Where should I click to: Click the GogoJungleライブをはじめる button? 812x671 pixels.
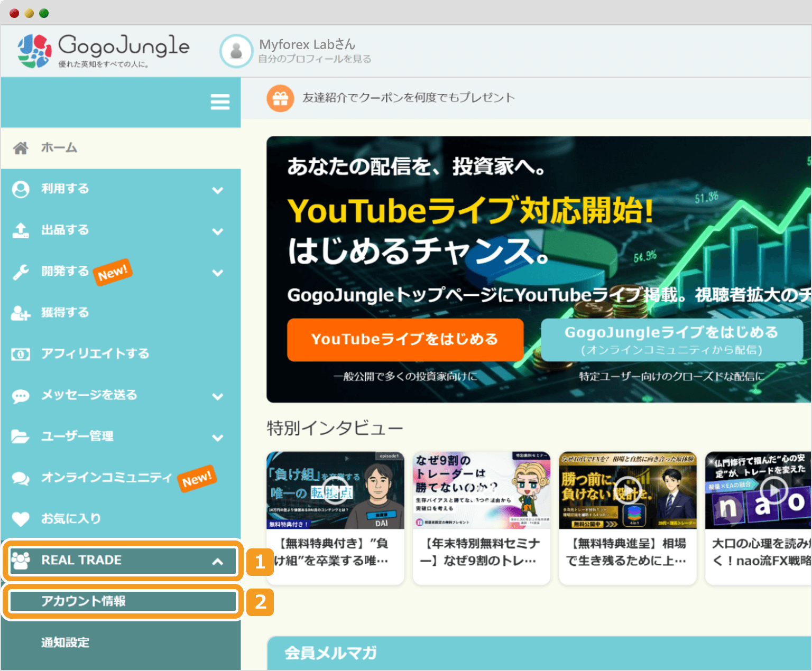(x=671, y=340)
